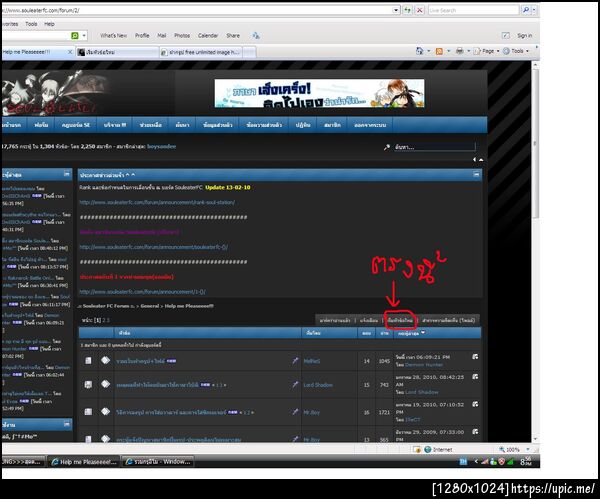Click the green refresh arrows next to address bar
The image size is (600, 499).
click(408, 10)
